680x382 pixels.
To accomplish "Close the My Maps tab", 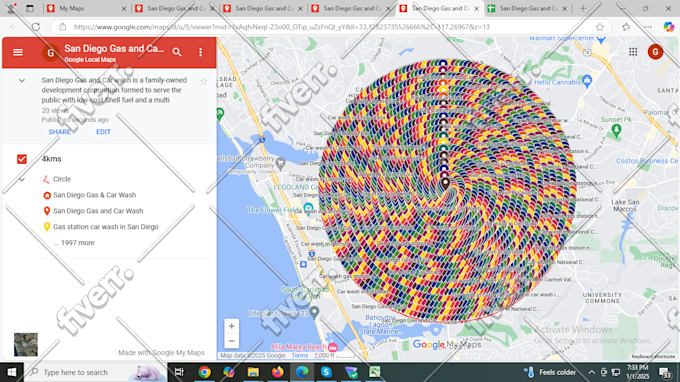I will pyautogui.click(x=124, y=9).
